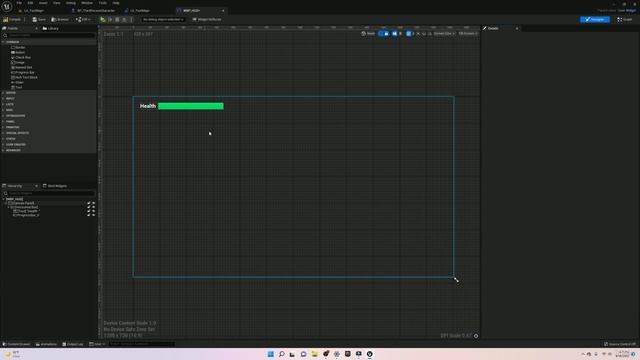
Task: Switch to Bind Widgets tab
Action: pos(55,186)
